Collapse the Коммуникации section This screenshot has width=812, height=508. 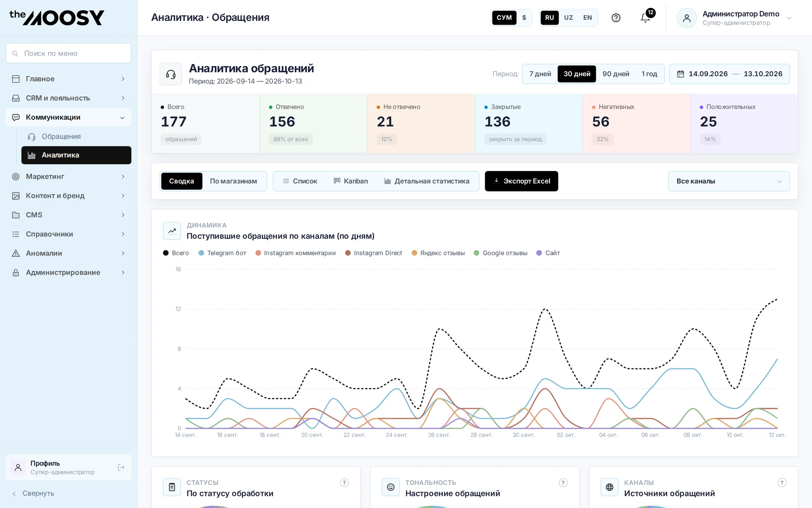click(x=68, y=118)
